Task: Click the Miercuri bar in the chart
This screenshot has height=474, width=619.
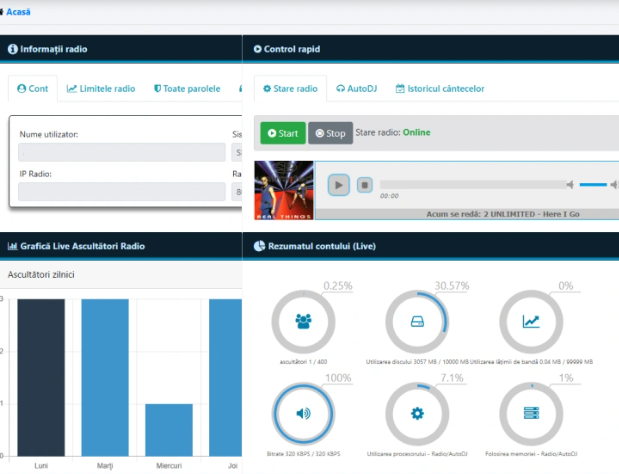Action: [169, 430]
